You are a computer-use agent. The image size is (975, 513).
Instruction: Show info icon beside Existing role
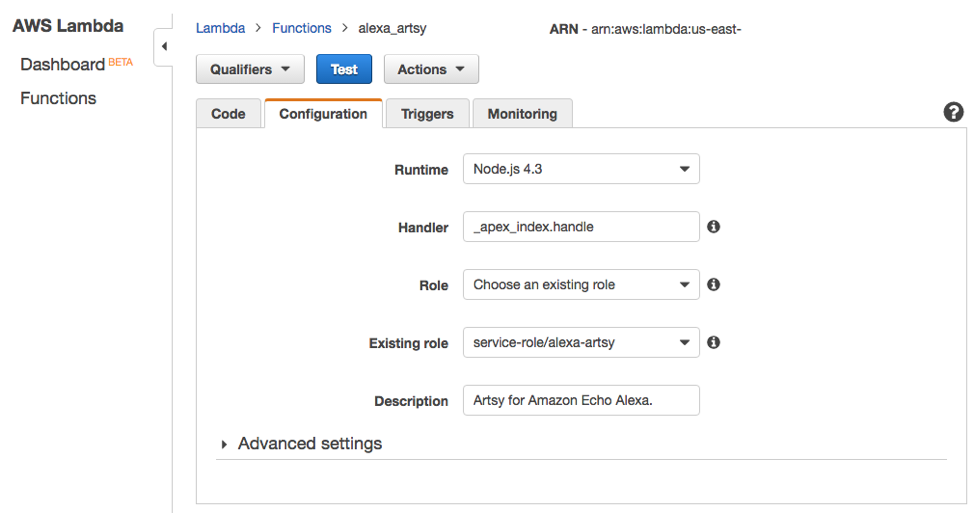(714, 343)
